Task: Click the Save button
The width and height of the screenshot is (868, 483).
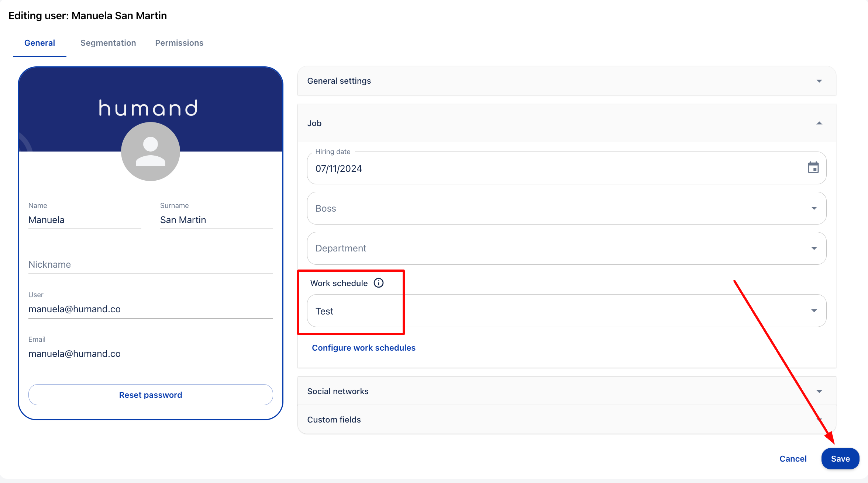Action: coord(840,459)
